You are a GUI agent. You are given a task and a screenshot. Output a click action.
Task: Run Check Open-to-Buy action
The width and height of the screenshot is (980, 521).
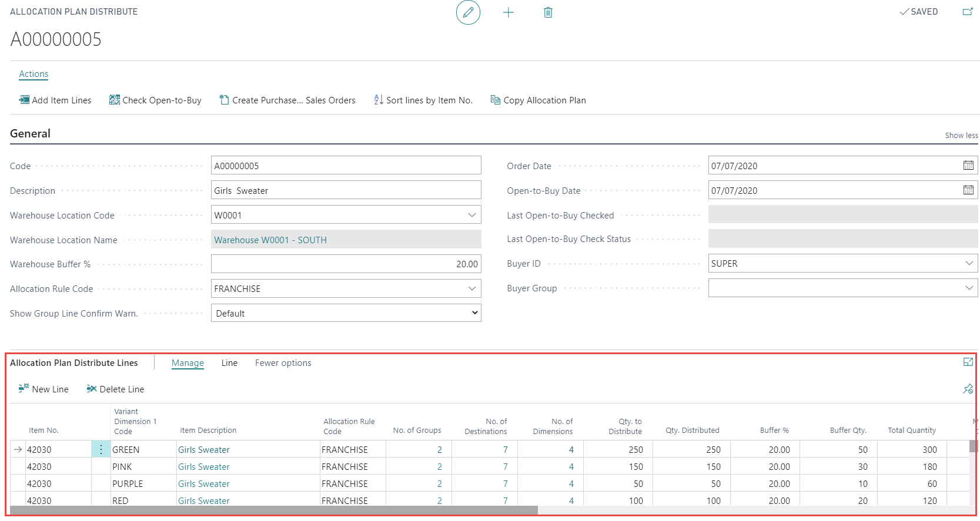(x=155, y=100)
